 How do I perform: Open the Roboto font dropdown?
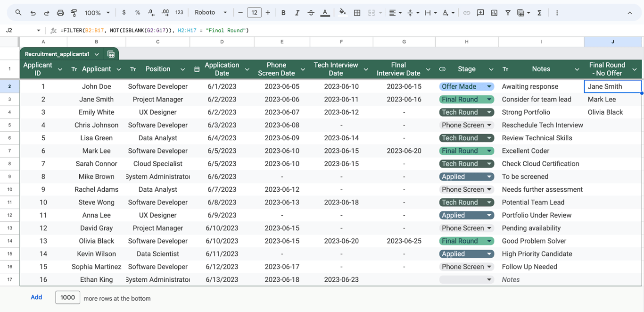pos(211,13)
